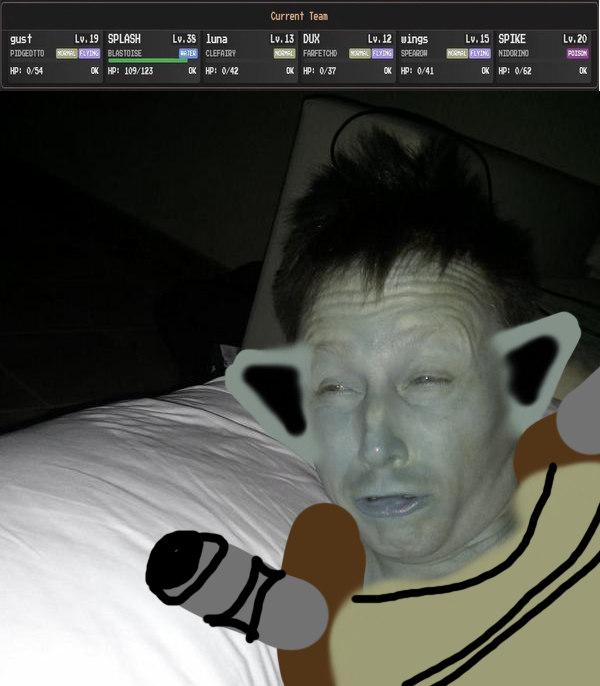Click the HP: 0/54 value

click(26, 71)
